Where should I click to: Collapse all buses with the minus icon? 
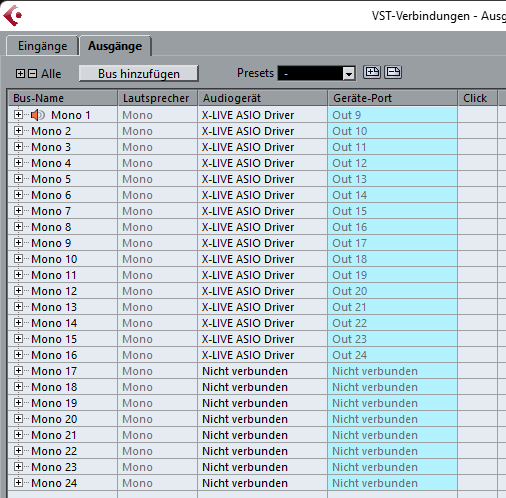(32, 74)
